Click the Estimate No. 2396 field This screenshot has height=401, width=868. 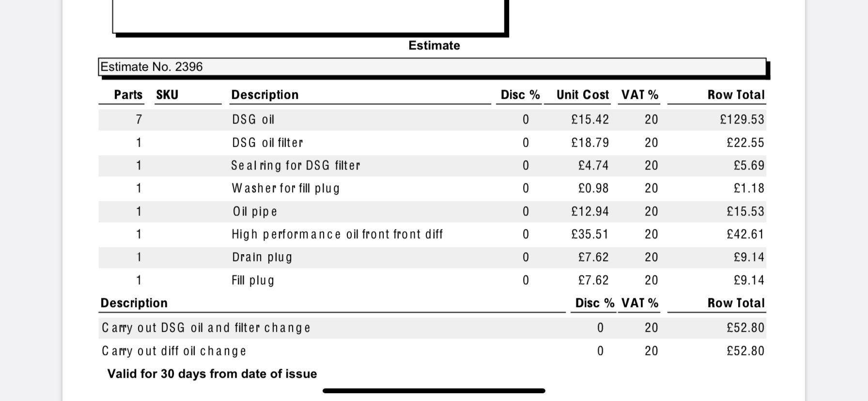pos(432,67)
